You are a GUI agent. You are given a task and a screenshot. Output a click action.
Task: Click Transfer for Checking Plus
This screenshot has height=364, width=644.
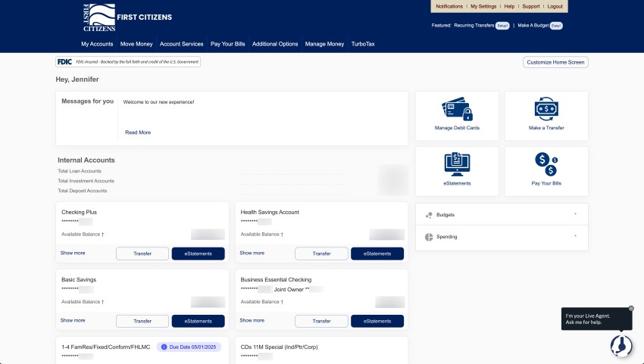(x=142, y=254)
